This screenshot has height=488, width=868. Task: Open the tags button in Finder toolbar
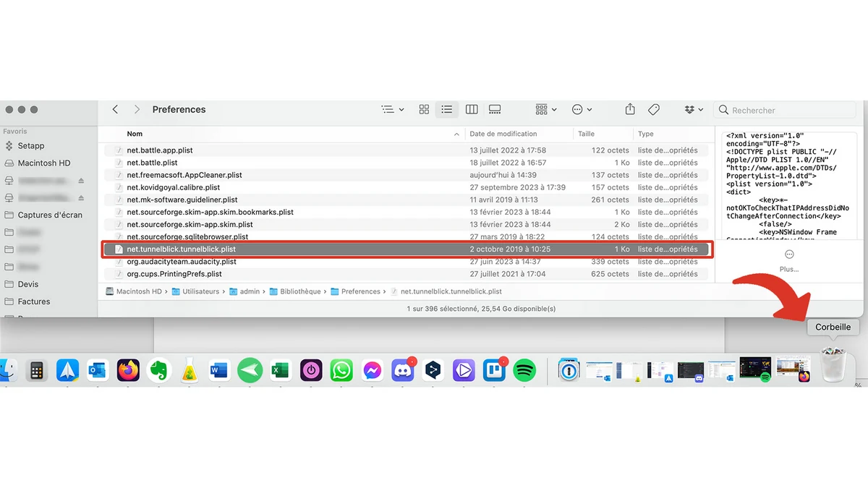click(654, 109)
